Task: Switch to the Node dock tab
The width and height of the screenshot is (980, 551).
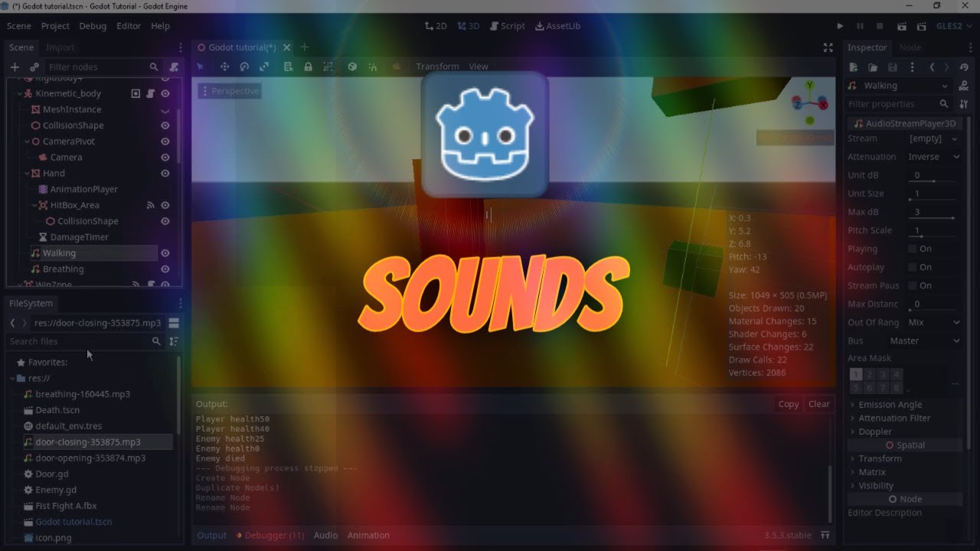Action: pos(910,47)
